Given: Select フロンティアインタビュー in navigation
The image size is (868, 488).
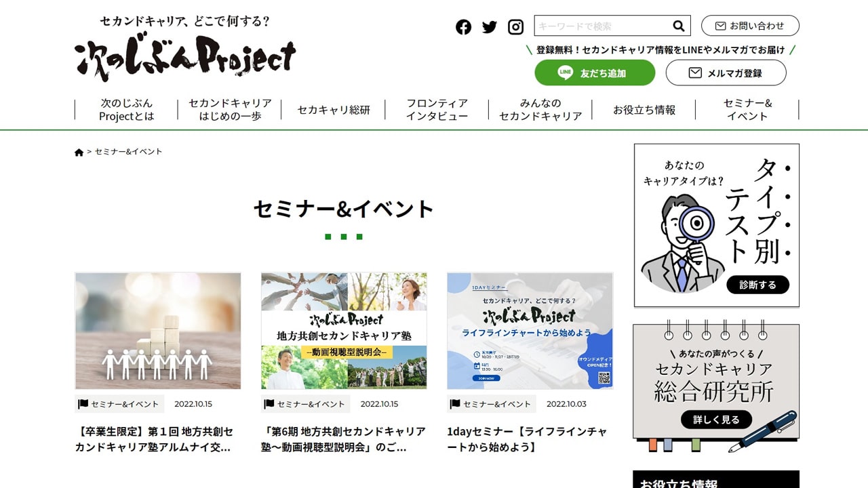Looking at the screenshot, I should click(x=437, y=110).
